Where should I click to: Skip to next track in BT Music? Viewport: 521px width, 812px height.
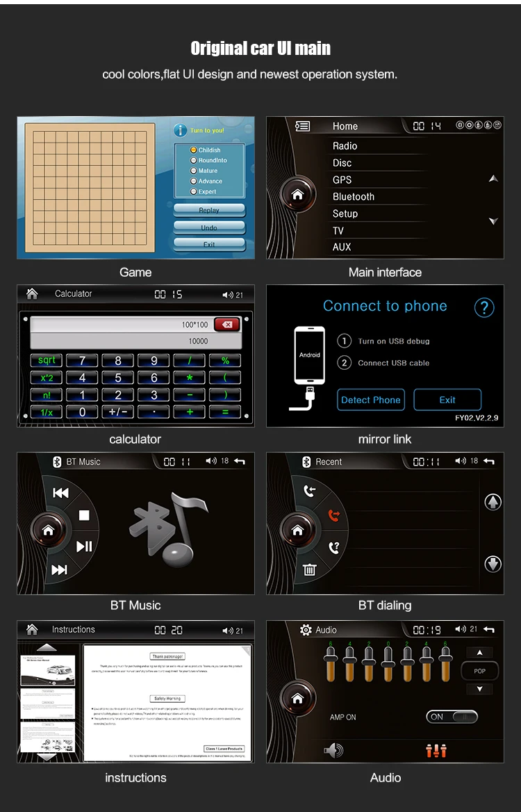[59, 569]
